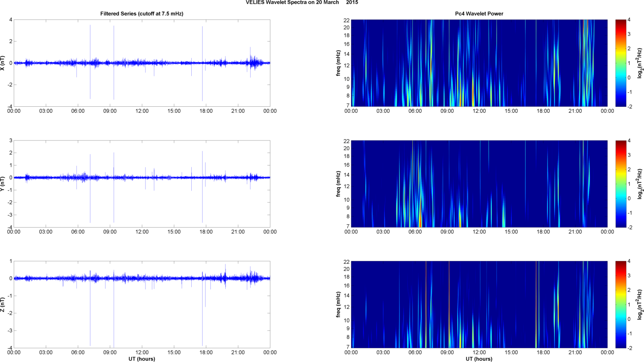This screenshot has width=644, height=362.
Task: Click the log2(nT²/Hz) label beside top colorbar
Action: click(x=640, y=63)
